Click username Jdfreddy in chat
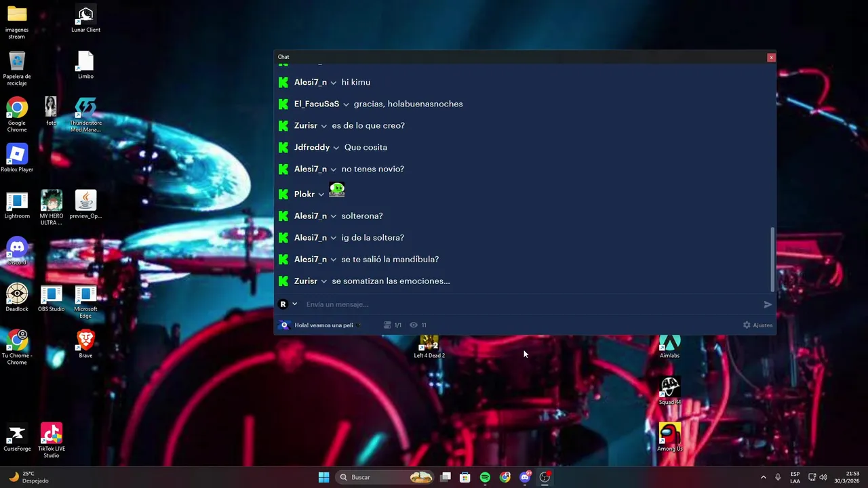 click(312, 147)
